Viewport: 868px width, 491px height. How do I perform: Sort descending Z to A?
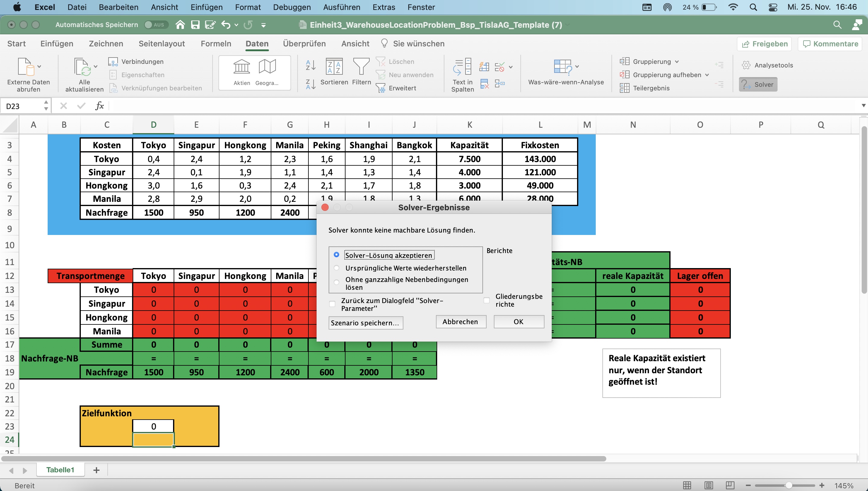311,84
